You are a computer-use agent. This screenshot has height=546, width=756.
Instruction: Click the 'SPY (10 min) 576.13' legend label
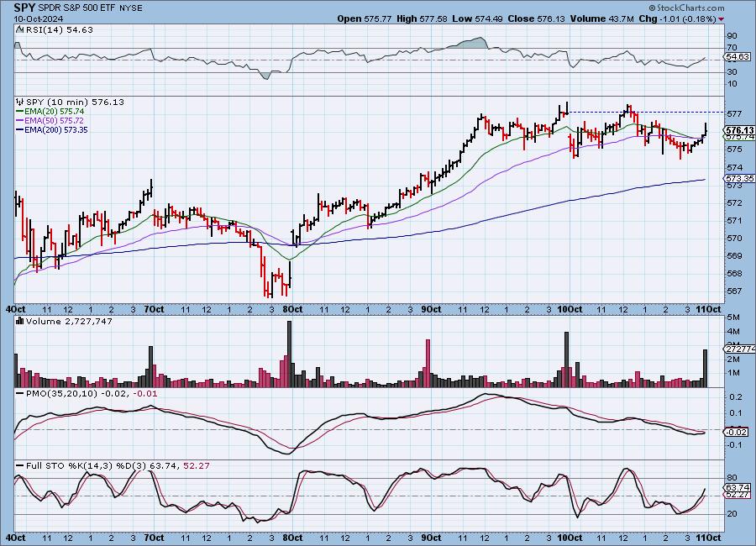pos(75,102)
